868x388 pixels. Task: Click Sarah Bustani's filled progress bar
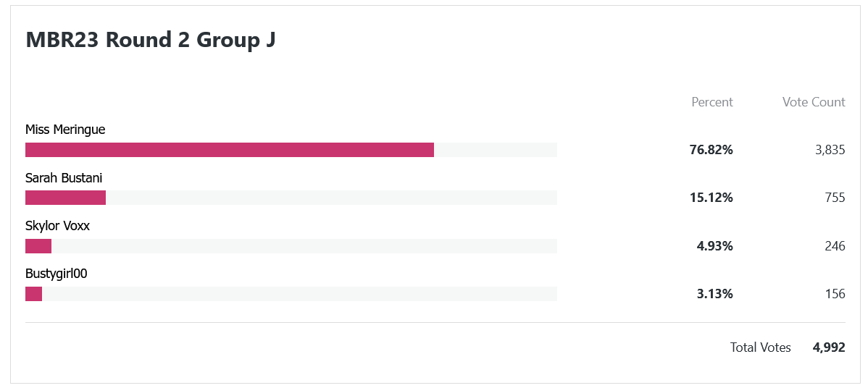click(65, 198)
